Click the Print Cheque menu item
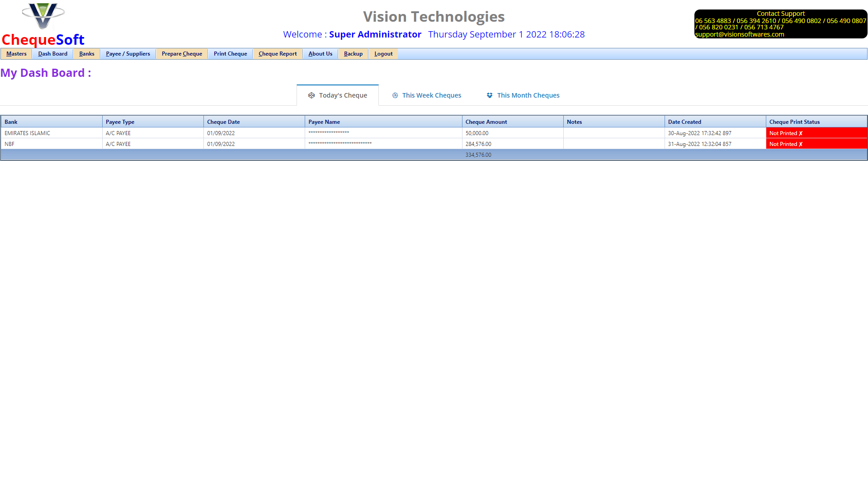 coord(230,54)
